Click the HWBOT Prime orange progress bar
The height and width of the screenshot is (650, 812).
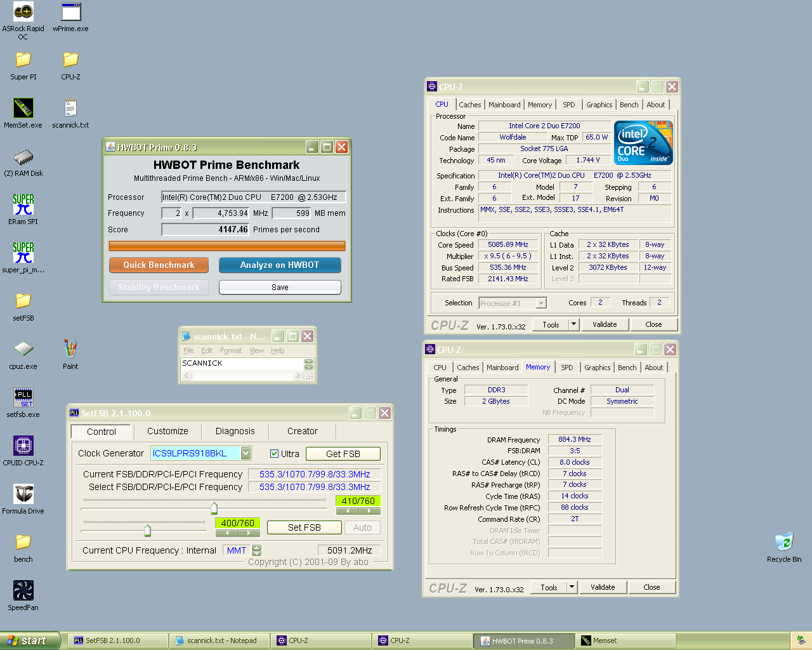click(227, 246)
